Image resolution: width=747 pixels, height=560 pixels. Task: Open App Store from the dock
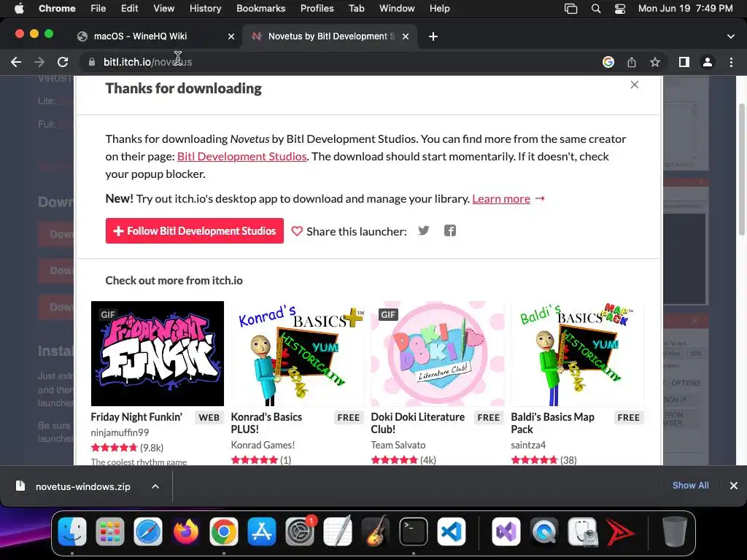(x=262, y=532)
